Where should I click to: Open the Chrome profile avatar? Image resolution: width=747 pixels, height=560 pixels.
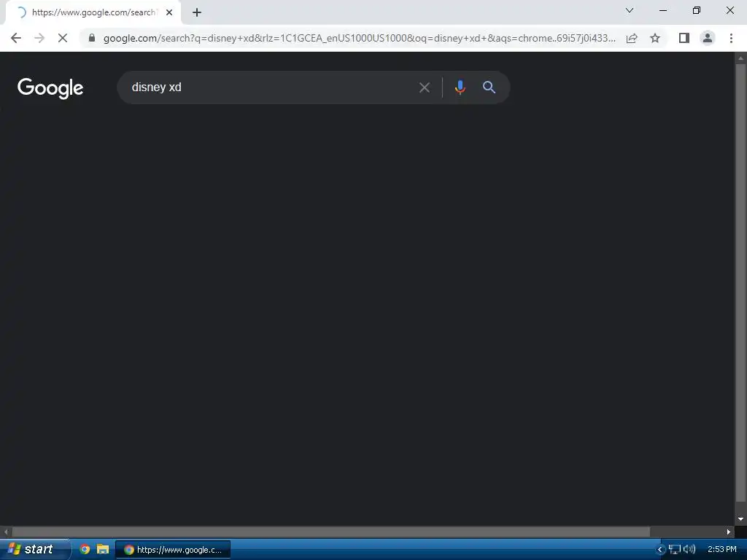click(x=708, y=38)
